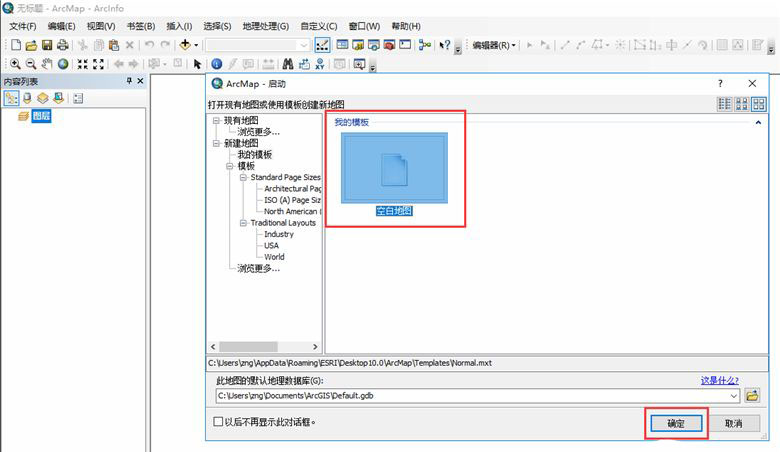Viewport: 780px width, 452px height.
Task: Open the Create Viewer Window icon
Action: click(359, 64)
